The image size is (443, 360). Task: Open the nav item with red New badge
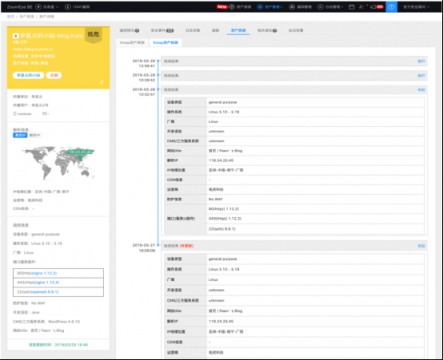click(x=234, y=7)
